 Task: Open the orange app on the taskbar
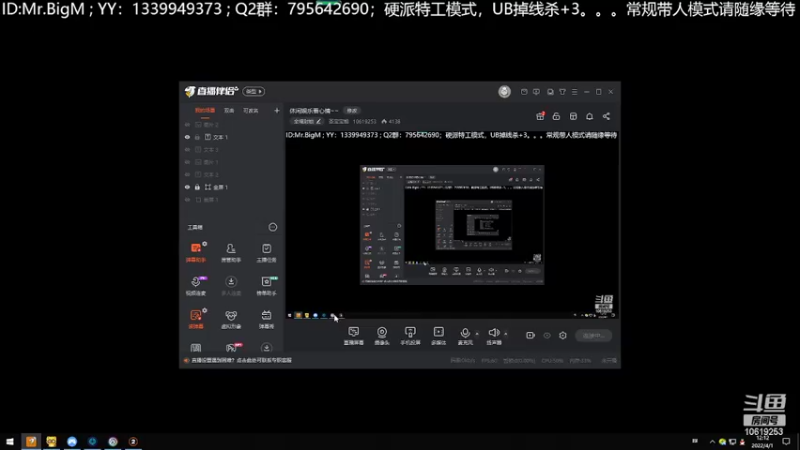click(x=31, y=441)
